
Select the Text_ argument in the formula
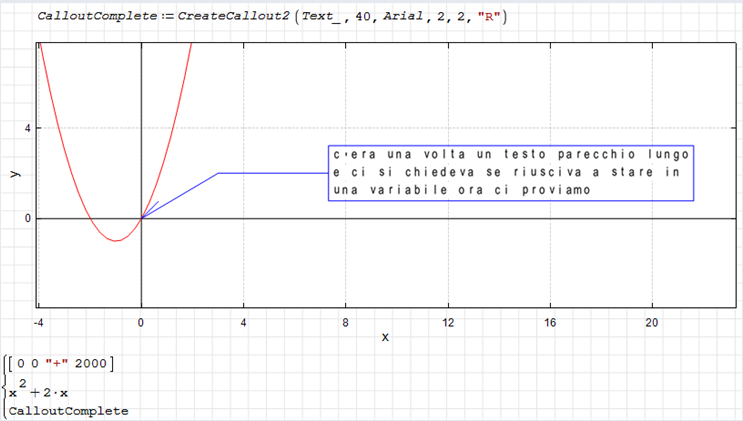tap(322, 16)
